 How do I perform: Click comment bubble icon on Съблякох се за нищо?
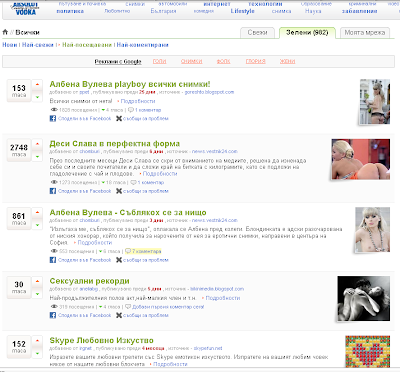point(128,251)
